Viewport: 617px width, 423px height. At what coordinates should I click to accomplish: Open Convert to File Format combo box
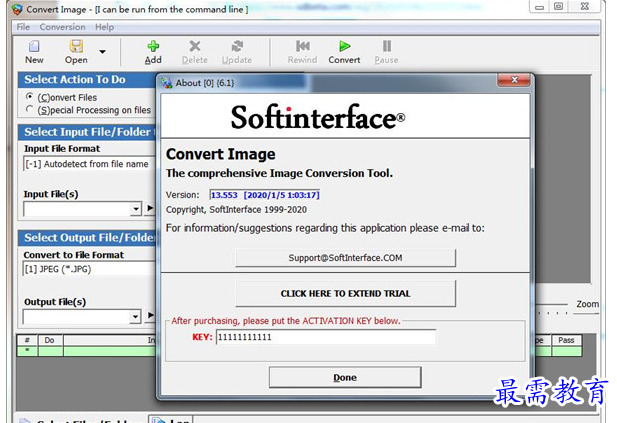click(89, 269)
